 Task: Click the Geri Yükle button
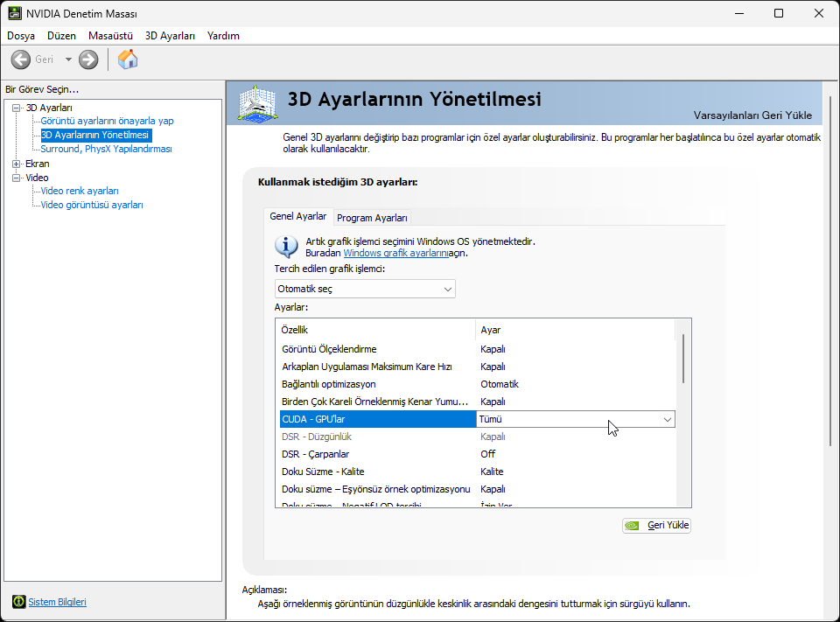click(656, 526)
